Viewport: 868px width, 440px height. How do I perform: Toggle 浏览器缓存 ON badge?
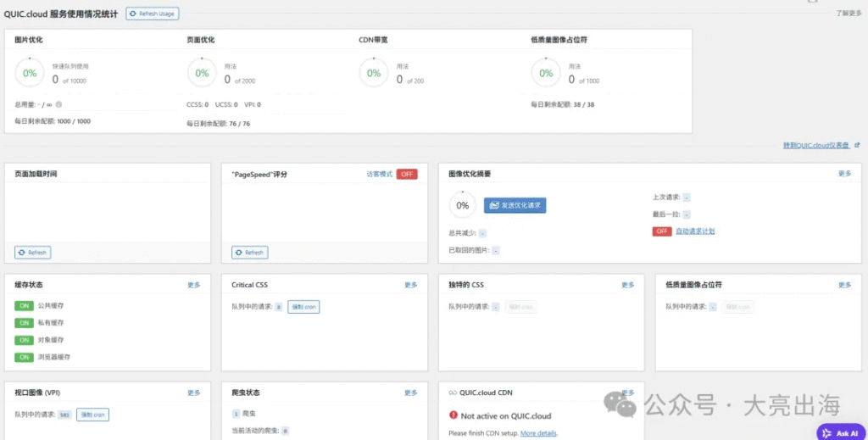[x=24, y=357]
